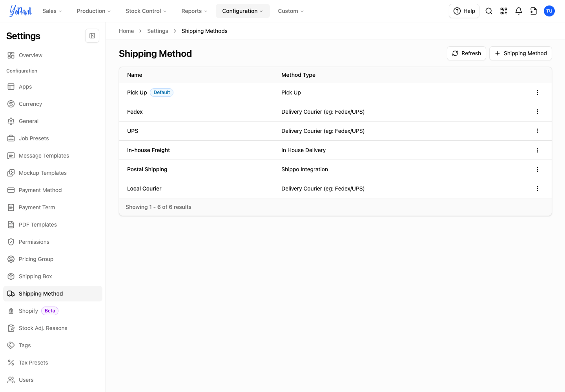
Task: Click the YoPrint logo
Action: [x=21, y=11]
